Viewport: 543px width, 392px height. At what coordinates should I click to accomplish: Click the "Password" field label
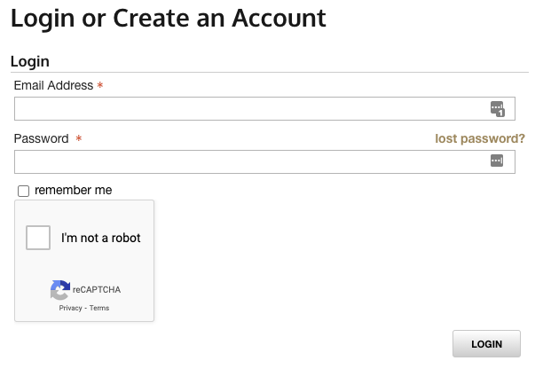[x=41, y=138]
